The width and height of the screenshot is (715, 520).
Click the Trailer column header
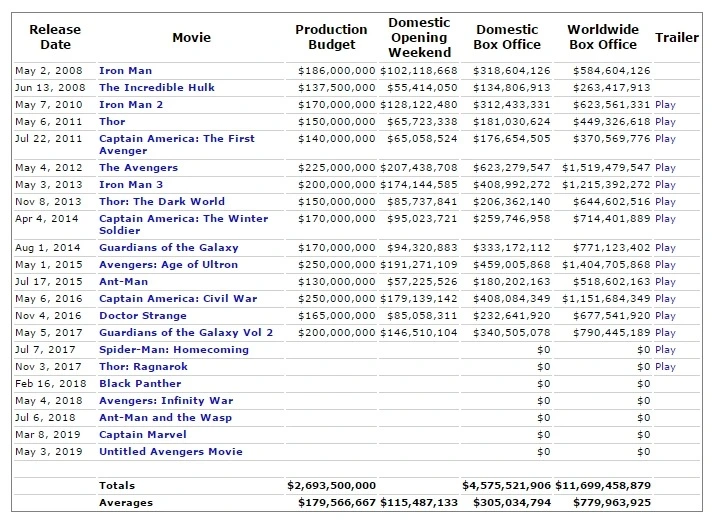pos(677,37)
